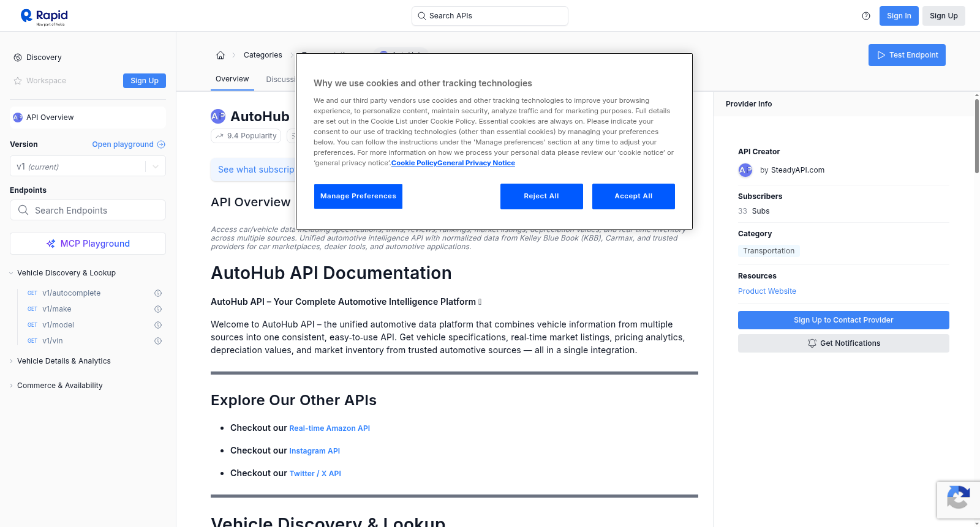Click Sign Up to Contact Provider
The height and width of the screenshot is (527, 980).
[843, 320]
